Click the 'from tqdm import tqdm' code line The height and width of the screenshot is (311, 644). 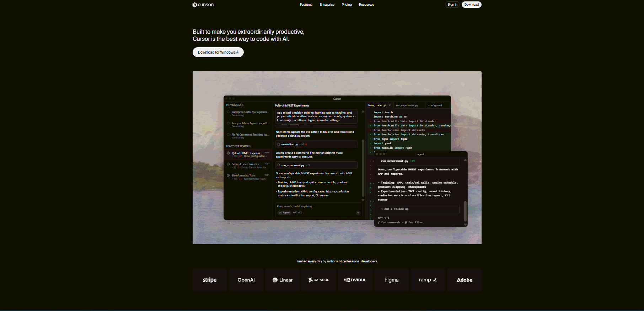coord(390,139)
